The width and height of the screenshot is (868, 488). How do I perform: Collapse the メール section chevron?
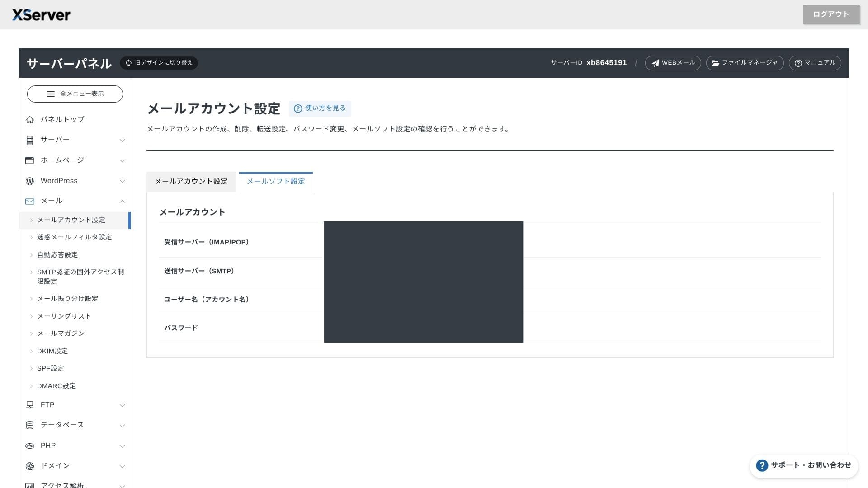coord(122,202)
